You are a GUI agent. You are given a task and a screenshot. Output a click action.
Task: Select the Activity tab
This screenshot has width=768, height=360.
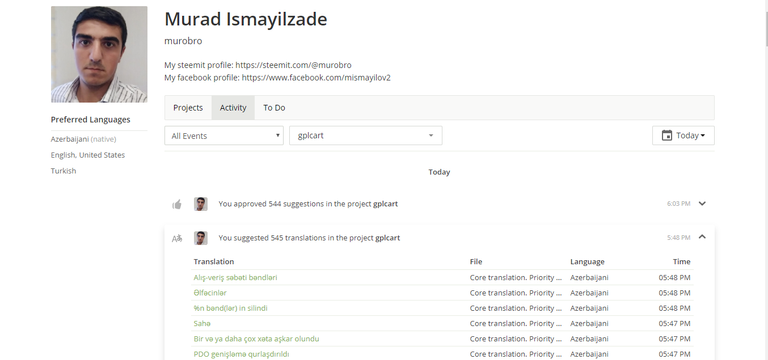233,108
